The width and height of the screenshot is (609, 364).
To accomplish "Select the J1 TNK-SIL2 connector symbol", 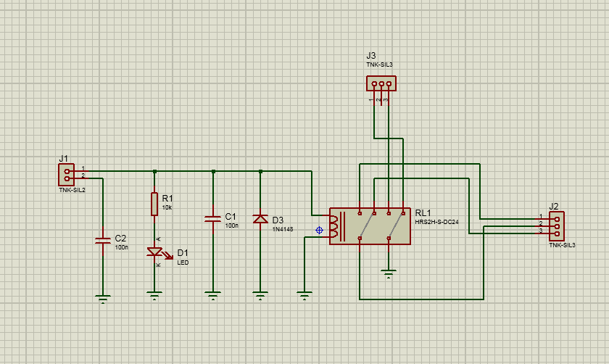I will coord(67,175).
